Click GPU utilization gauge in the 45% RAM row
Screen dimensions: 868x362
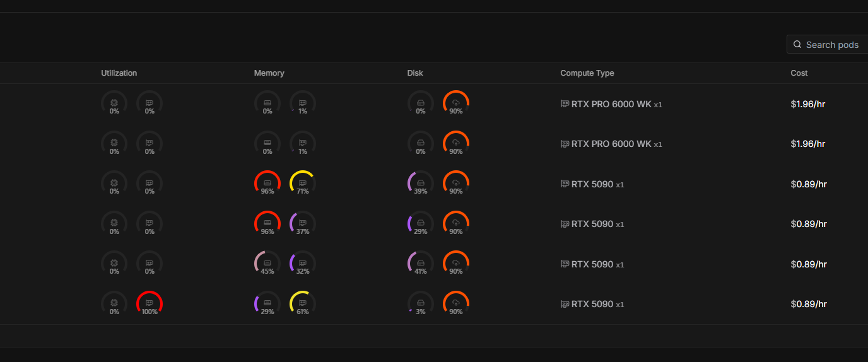150,264
